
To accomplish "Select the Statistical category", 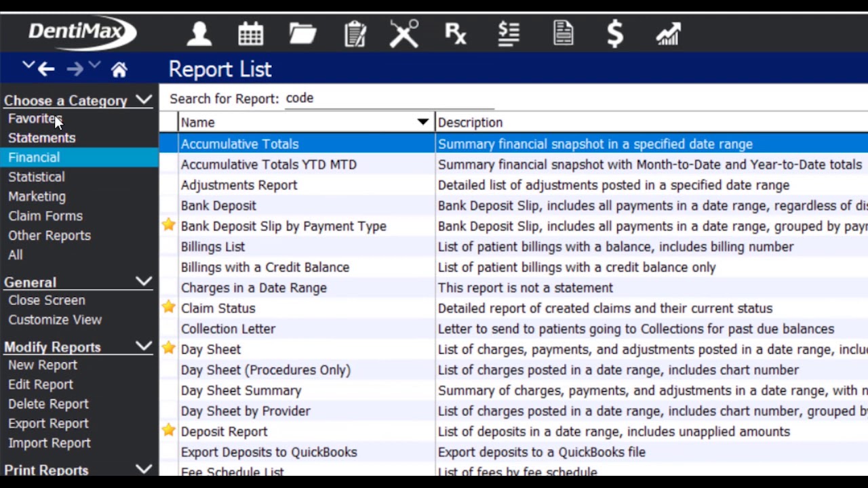I will coord(37,177).
